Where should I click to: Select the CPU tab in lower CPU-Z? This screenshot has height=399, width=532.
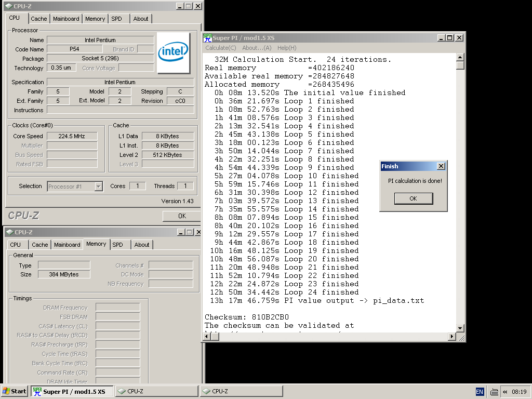(x=15, y=245)
